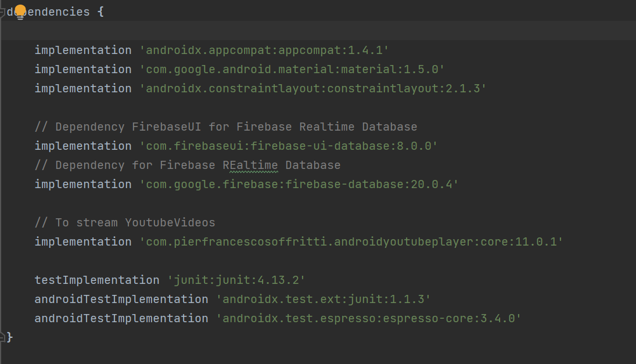Click the espresso-core:3.4.0 string
636x364 pixels.
point(369,318)
